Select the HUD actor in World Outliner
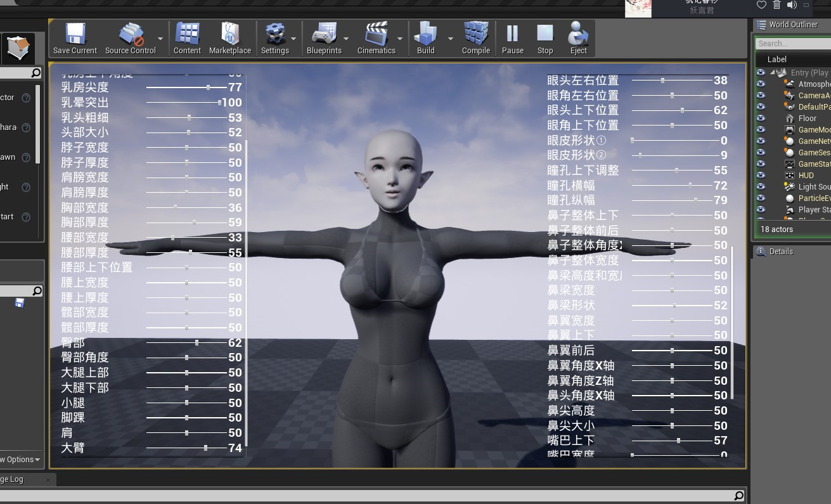Image resolution: width=831 pixels, height=504 pixels. [x=806, y=176]
